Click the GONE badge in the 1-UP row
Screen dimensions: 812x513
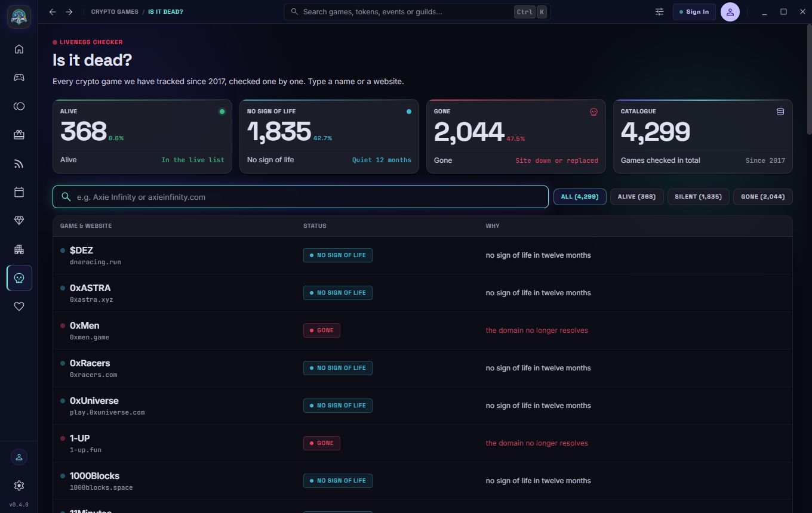pyautogui.click(x=322, y=443)
